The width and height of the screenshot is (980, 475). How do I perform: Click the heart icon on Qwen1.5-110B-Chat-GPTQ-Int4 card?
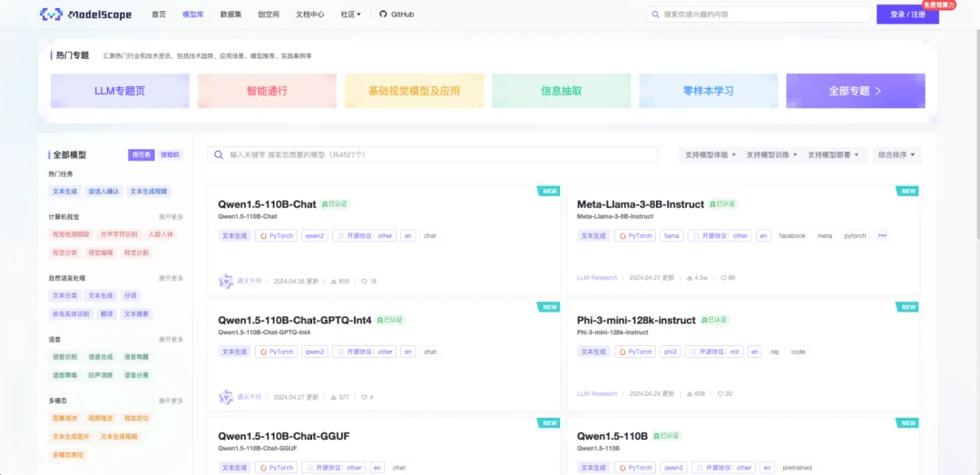click(365, 398)
